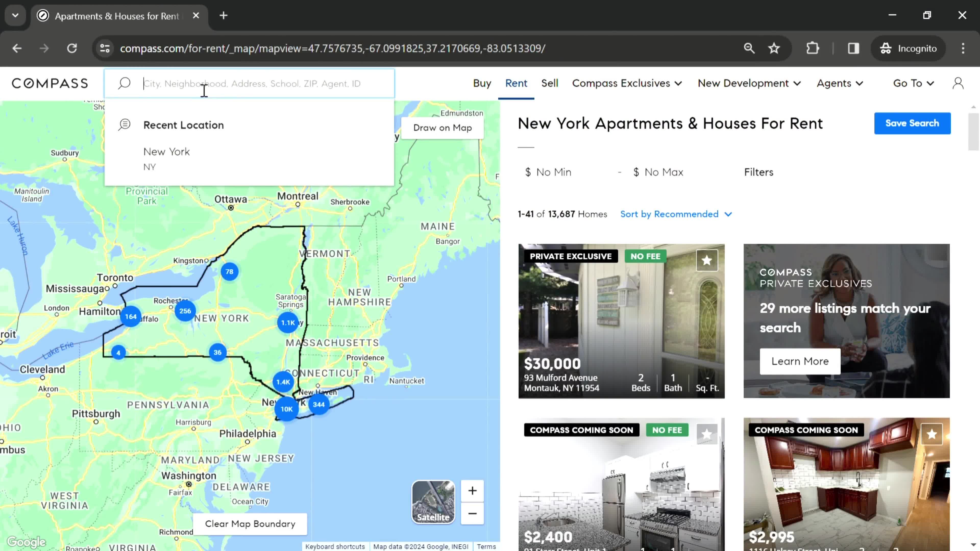Open the user account profile icon
Screen dimensions: 980x551
[958, 83]
